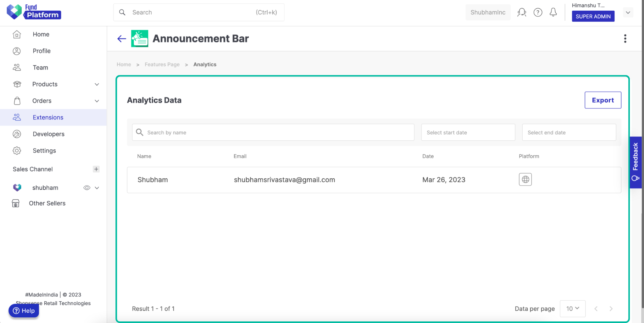Click the Fynd Platform logo
Screen dimensions: 644x323
point(34,12)
